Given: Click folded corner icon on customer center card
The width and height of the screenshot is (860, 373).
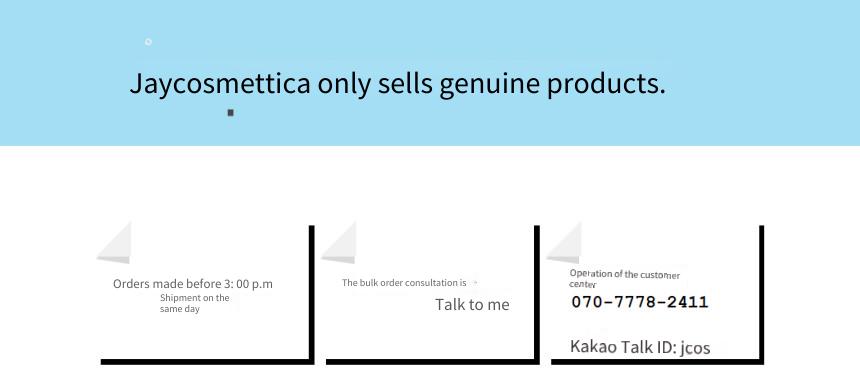Looking at the screenshot, I should [x=563, y=242].
